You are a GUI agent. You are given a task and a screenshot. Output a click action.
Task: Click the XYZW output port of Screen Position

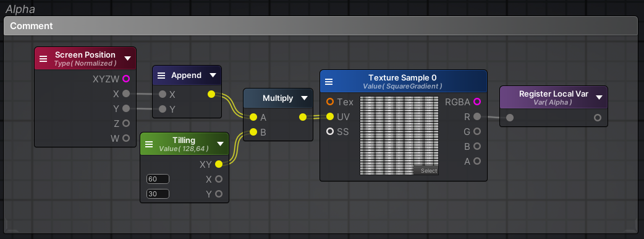(126, 79)
